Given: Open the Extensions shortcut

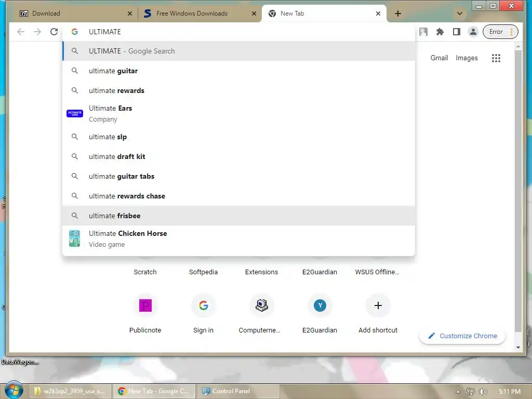Looking at the screenshot, I should (x=261, y=272).
